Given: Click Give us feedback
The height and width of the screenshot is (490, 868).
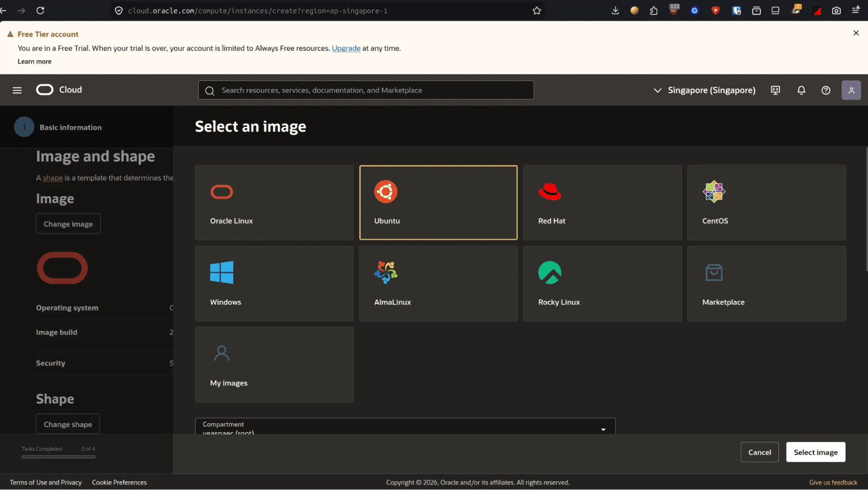Looking at the screenshot, I should 833,483.
